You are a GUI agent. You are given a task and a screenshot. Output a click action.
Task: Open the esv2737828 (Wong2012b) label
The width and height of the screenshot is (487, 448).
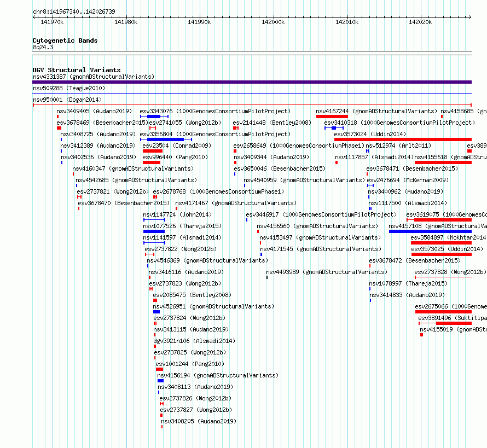(x=450, y=272)
